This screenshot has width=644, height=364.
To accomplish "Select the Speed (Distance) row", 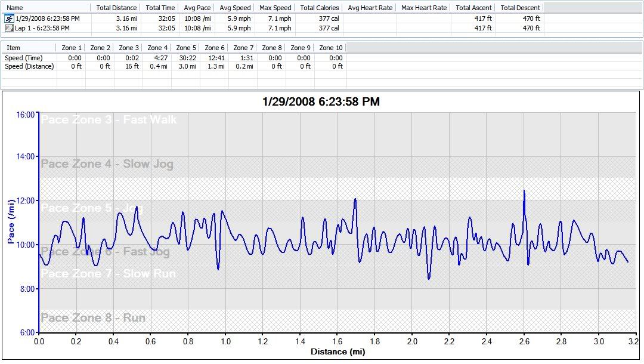I will (29, 66).
